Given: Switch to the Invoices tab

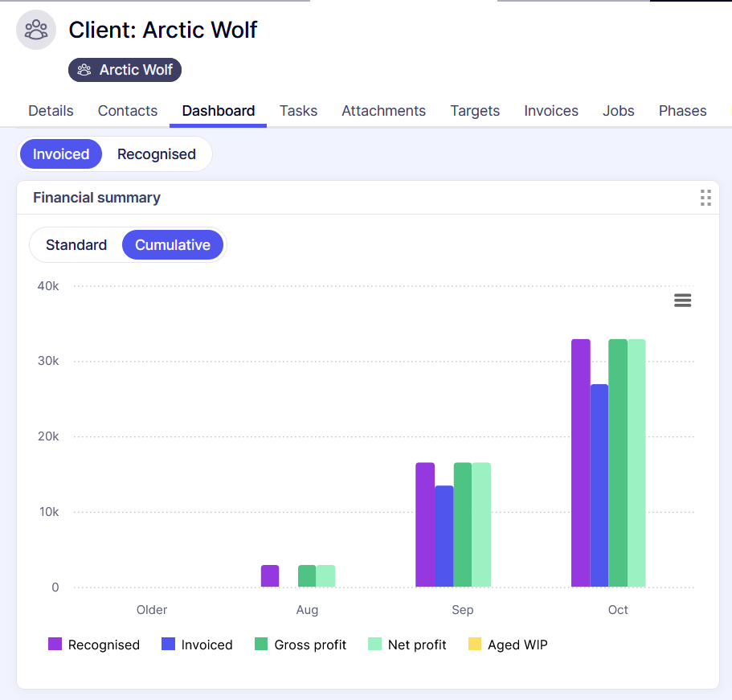Looking at the screenshot, I should pos(551,111).
